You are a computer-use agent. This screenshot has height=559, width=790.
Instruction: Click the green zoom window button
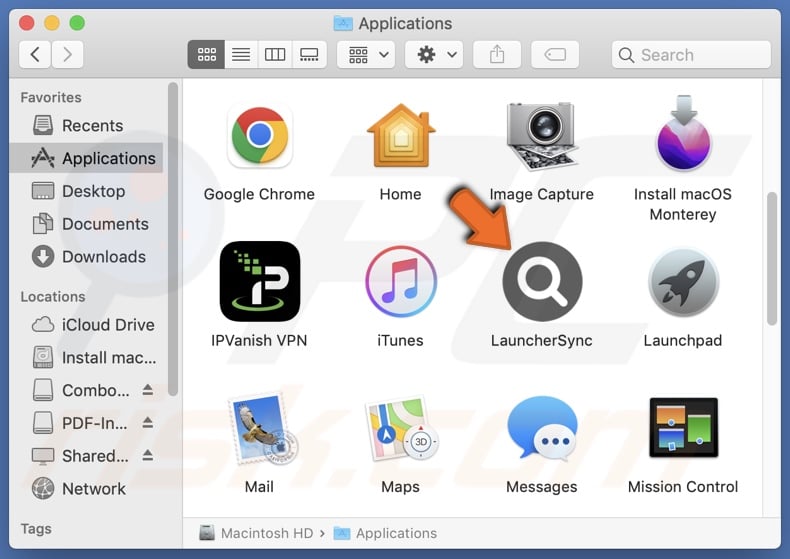[77, 23]
